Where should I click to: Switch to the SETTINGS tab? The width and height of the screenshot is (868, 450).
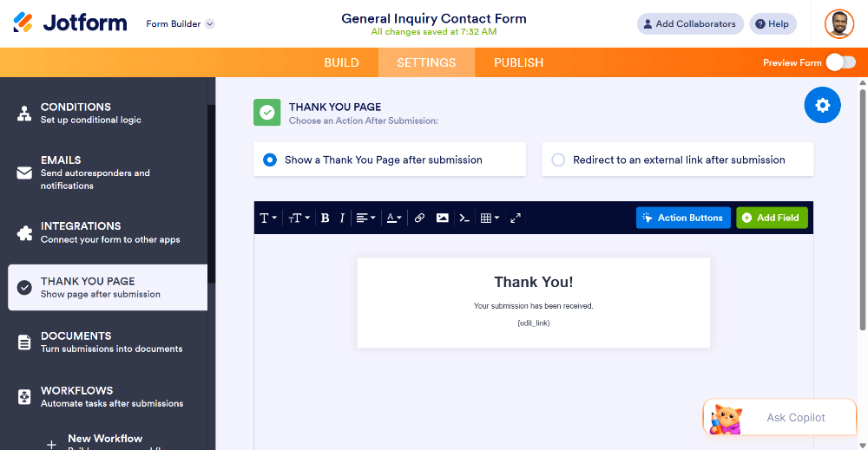click(426, 62)
